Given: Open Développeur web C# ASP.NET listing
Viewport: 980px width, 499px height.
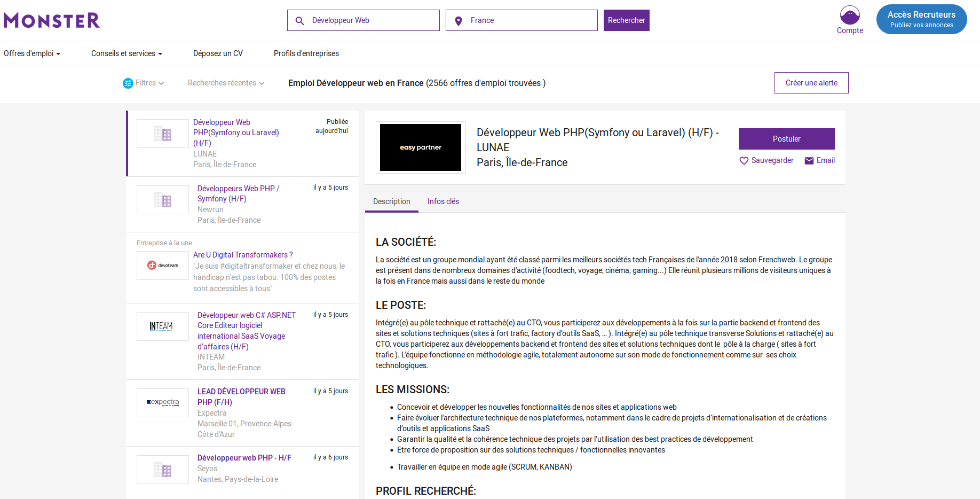Looking at the screenshot, I should point(247,331).
